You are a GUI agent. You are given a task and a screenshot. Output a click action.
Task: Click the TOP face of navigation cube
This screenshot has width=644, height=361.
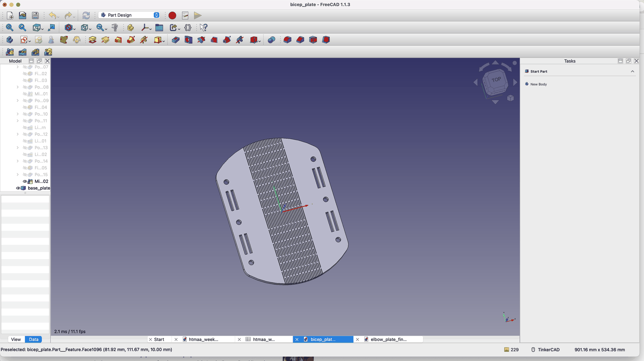point(496,80)
